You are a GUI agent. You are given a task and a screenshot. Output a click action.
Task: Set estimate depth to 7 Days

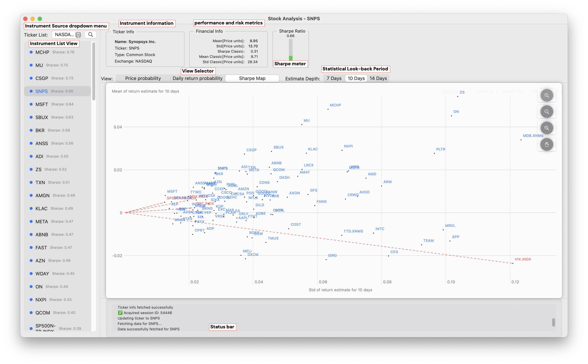coord(334,79)
